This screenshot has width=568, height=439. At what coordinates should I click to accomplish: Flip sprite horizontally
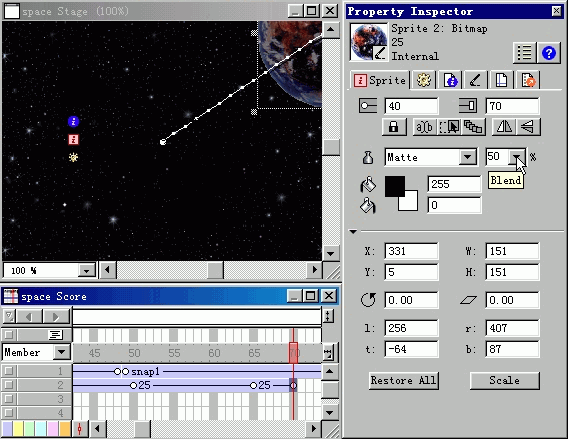tap(504, 126)
